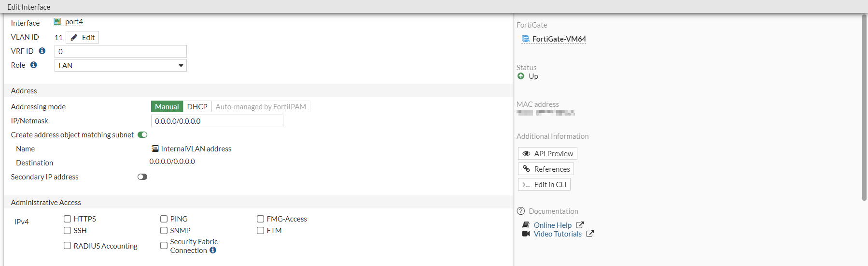The width and height of the screenshot is (868, 266).
Task: Open the Role dropdown showing LAN
Action: 121,65
